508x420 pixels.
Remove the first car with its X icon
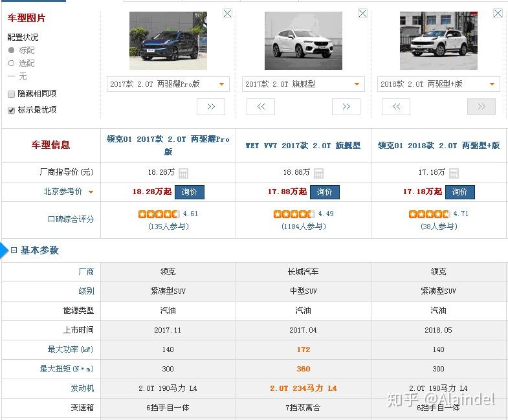click(227, 14)
